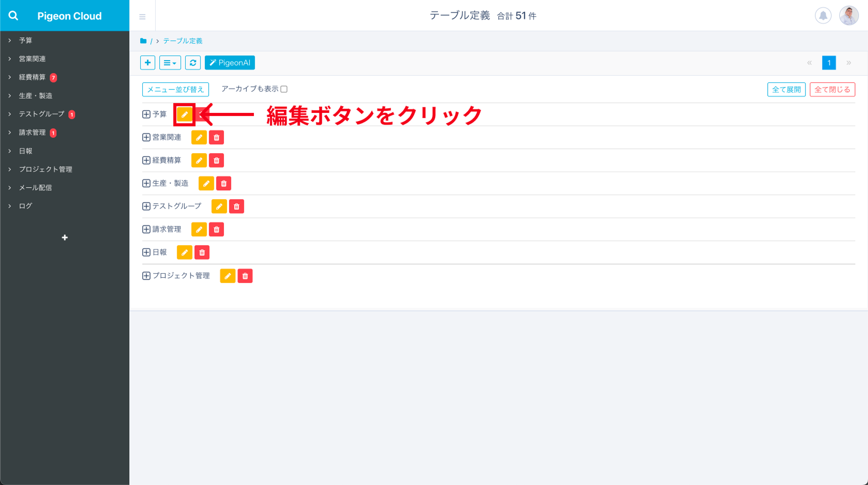Image resolution: width=868 pixels, height=485 pixels.
Task: Enable the アーカイブも表示 checkbox
Action: coord(284,89)
